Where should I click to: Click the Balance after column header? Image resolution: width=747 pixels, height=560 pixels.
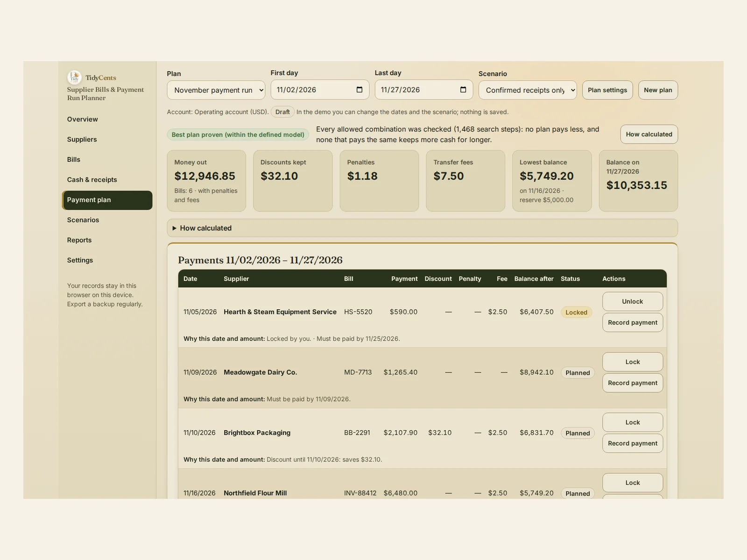coord(534,279)
